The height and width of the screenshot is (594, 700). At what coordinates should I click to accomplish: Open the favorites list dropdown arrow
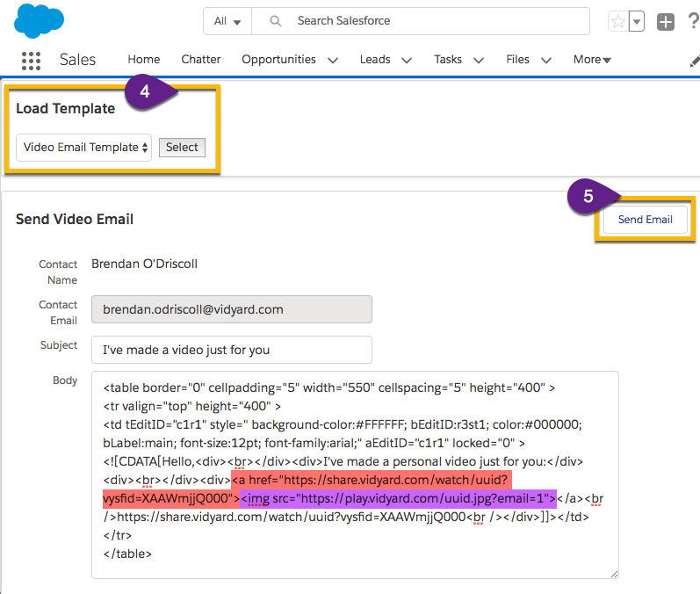tap(637, 21)
